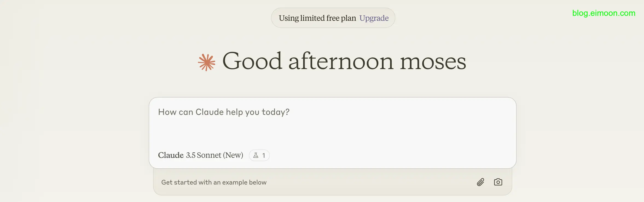Click the camera screenshot capture icon

click(498, 182)
